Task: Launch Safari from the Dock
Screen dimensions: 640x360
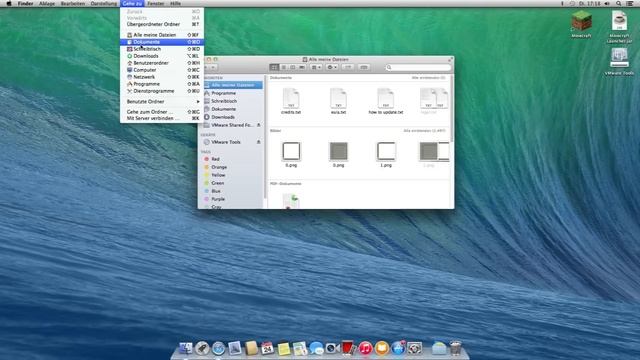Action: [x=218, y=348]
